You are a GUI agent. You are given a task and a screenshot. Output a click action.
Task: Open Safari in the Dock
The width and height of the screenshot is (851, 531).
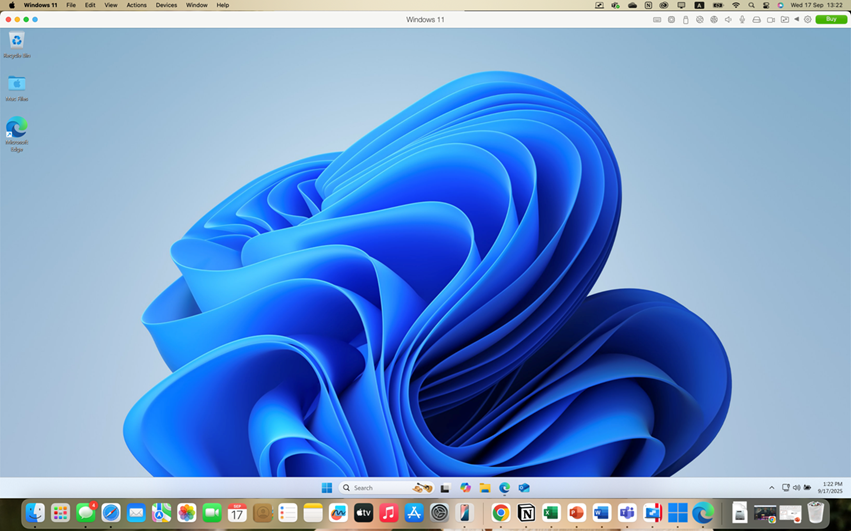coord(111,512)
